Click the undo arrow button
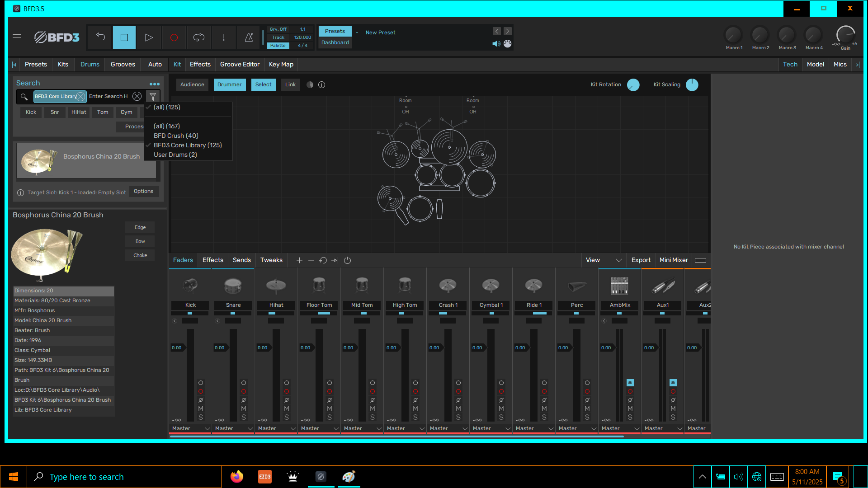Viewport: 868px width, 488px height. click(x=100, y=38)
